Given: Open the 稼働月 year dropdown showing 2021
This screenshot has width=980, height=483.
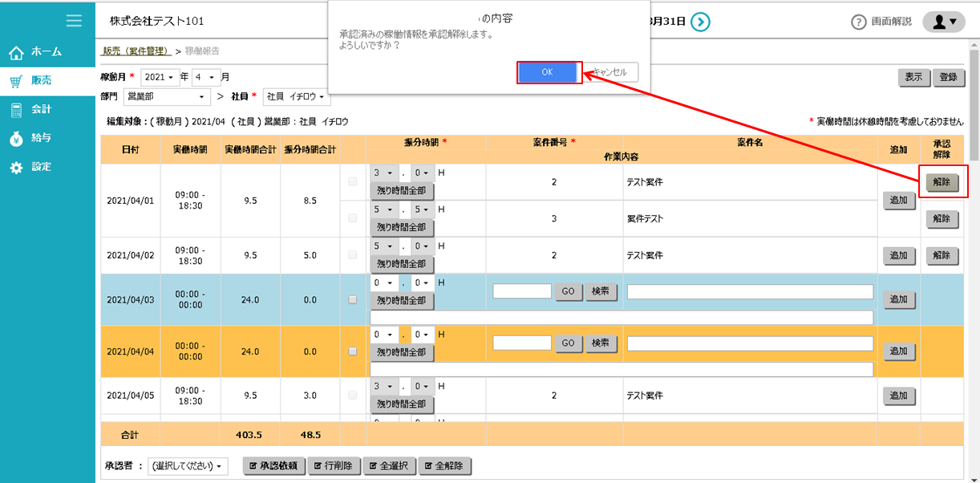Looking at the screenshot, I should click(x=159, y=77).
